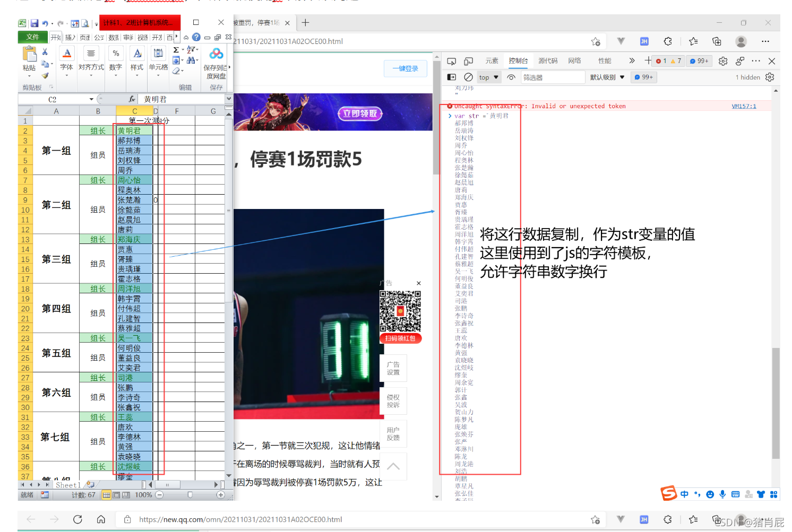Click the live expression eye icon
This screenshot has width=792, height=532.
(x=511, y=77)
